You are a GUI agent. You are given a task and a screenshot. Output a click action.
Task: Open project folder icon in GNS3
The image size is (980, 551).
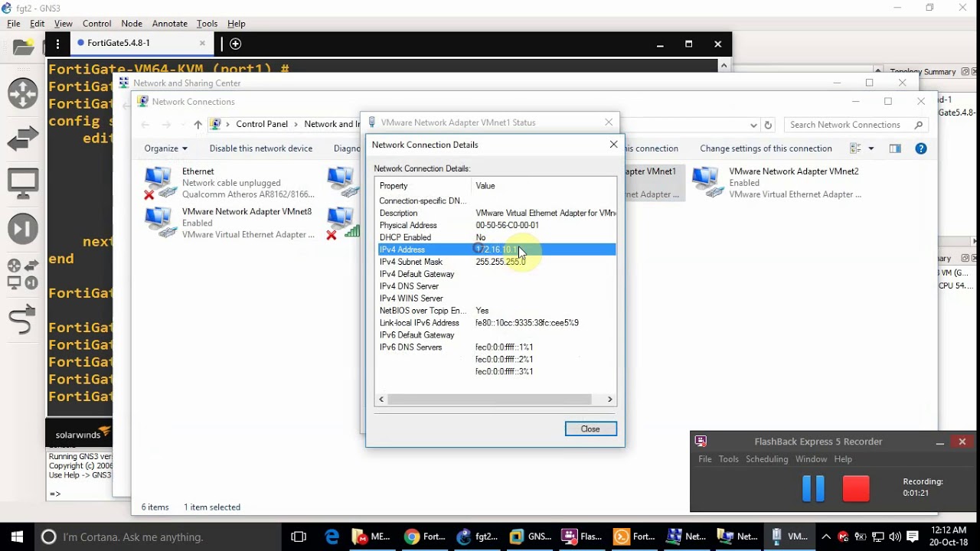coord(24,47)
